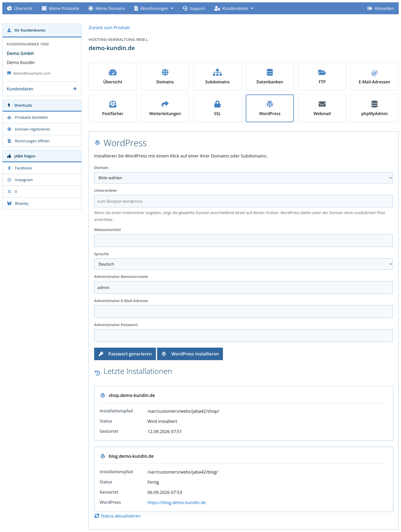401x532 pixels.
Task: Click the Rechnungen öffnen document icon
Action: [9, 141]
